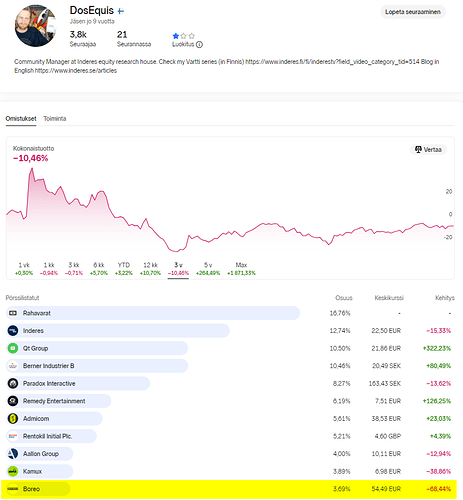This screenshot has height=500, width=463.
Task: Click the Admicom yellow logo
Action: coord(13,419)
